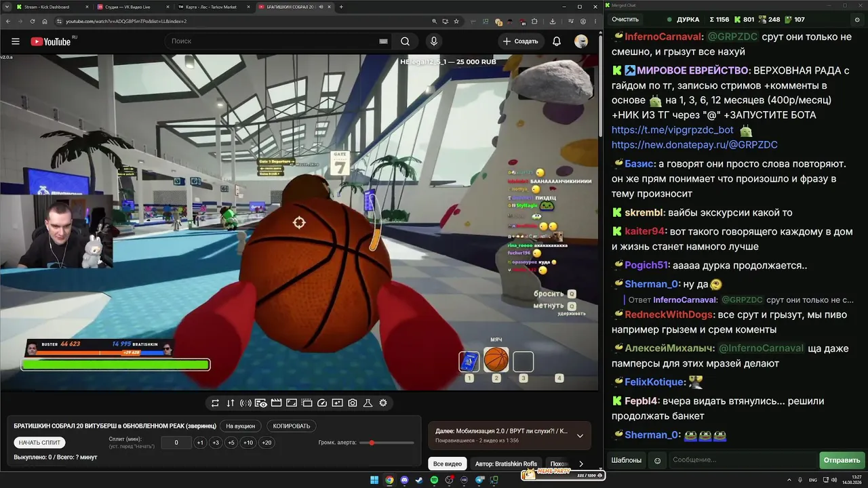The image size is (868, 488).
Task: Click the username 'FelixKotique' in chat
Action: pyautogui.click(x=656, y=382)
